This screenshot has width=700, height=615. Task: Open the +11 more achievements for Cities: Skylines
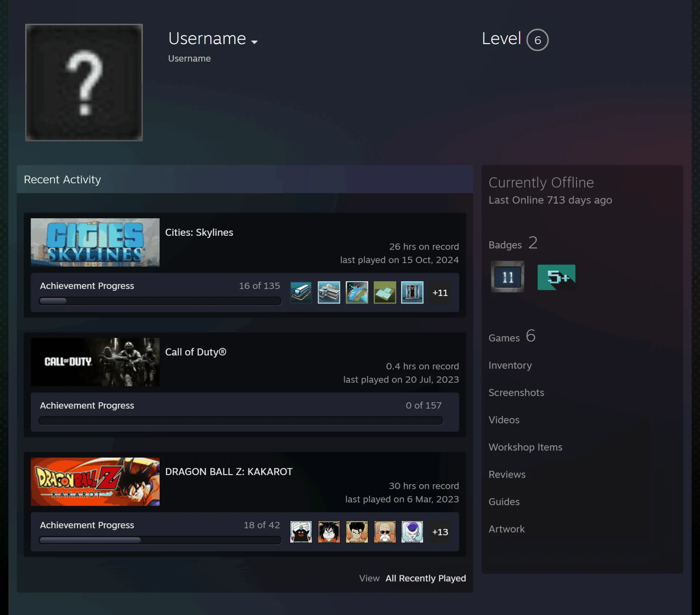pyautogui.click(x=440, y=293)
